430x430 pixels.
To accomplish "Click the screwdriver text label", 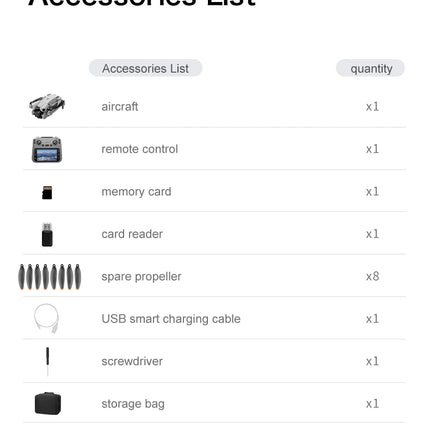I will [x=132, y=361].
